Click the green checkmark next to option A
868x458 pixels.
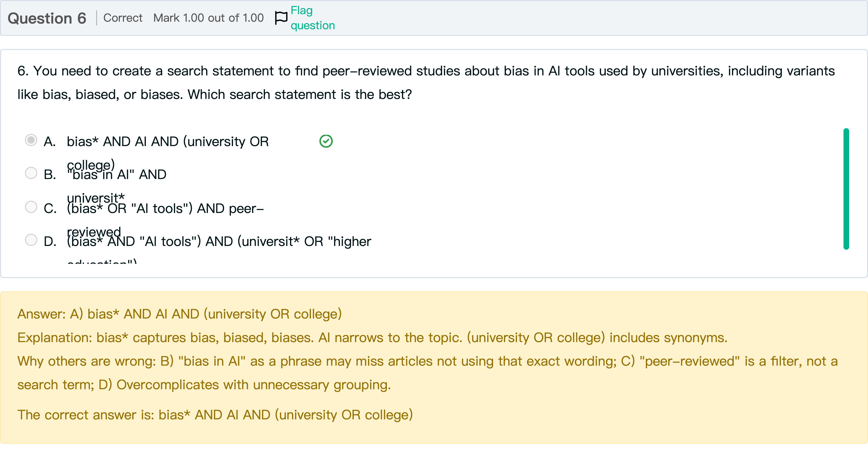point(326,141)
